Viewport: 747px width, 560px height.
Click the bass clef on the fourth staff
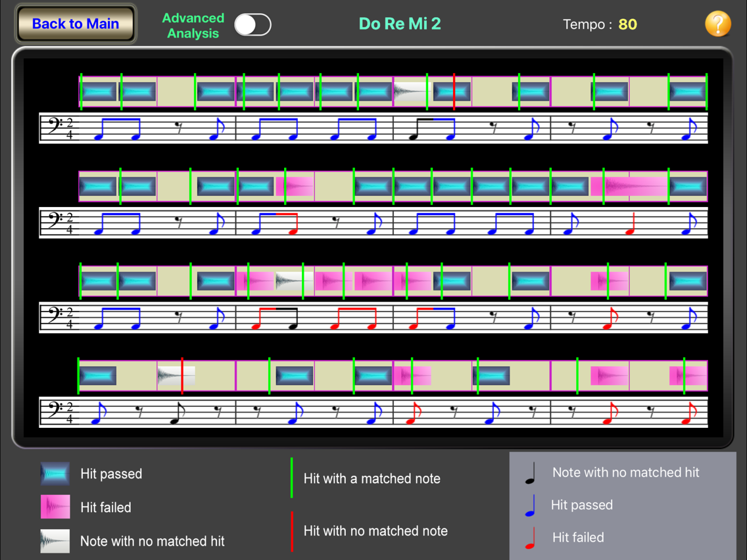tap(55, 409)
